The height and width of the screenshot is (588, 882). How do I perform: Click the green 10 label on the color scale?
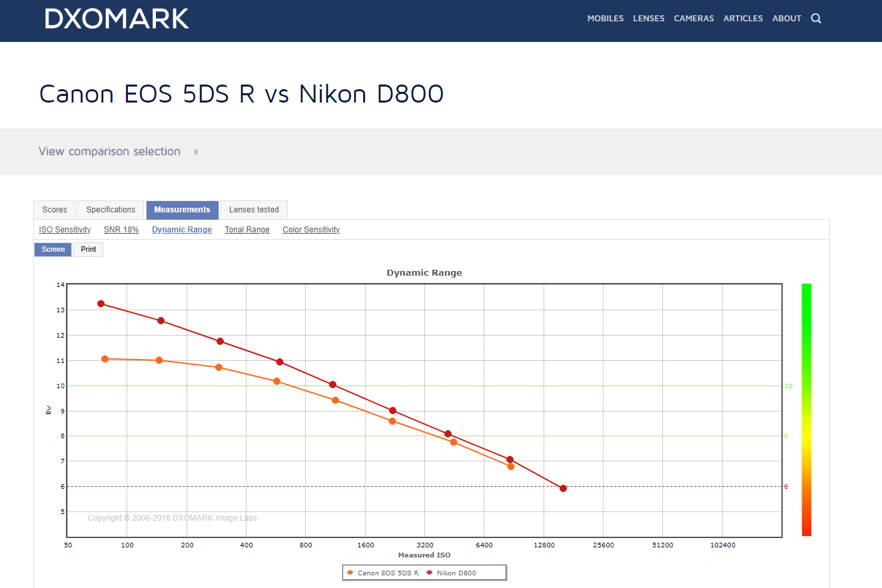(x=788, y=386)
